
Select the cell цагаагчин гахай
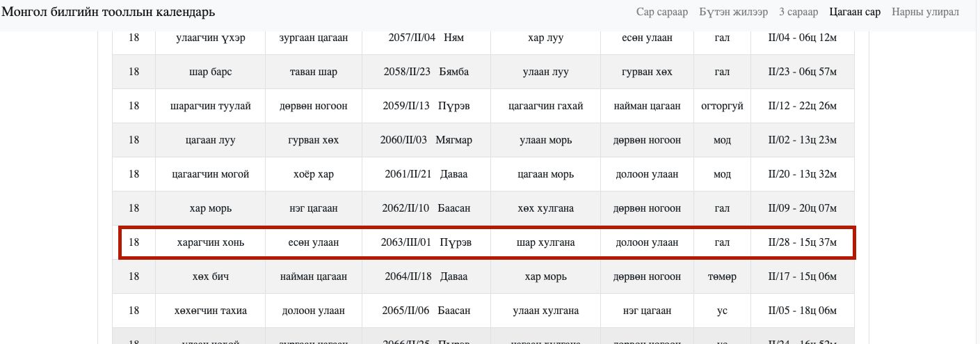point(545,106)
